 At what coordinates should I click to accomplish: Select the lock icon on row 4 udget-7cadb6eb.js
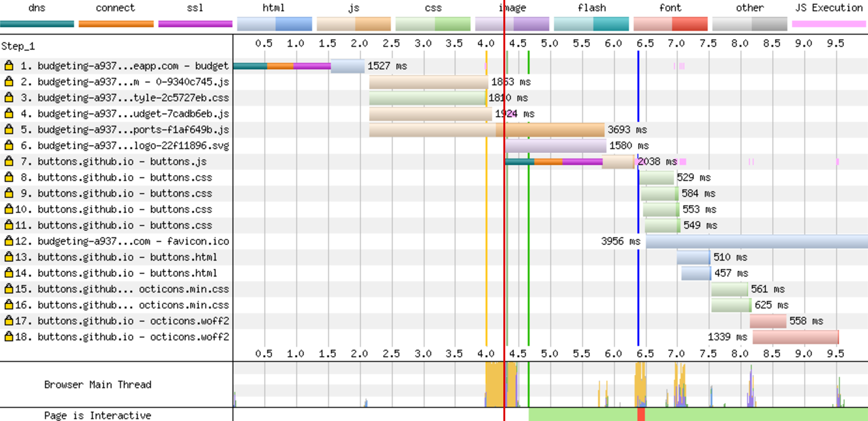[8, 113]
